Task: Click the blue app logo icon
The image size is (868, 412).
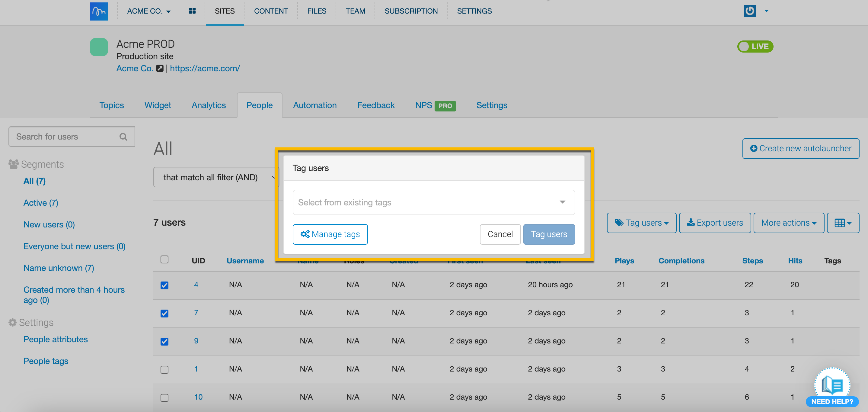Action: [x=99, y=11]
